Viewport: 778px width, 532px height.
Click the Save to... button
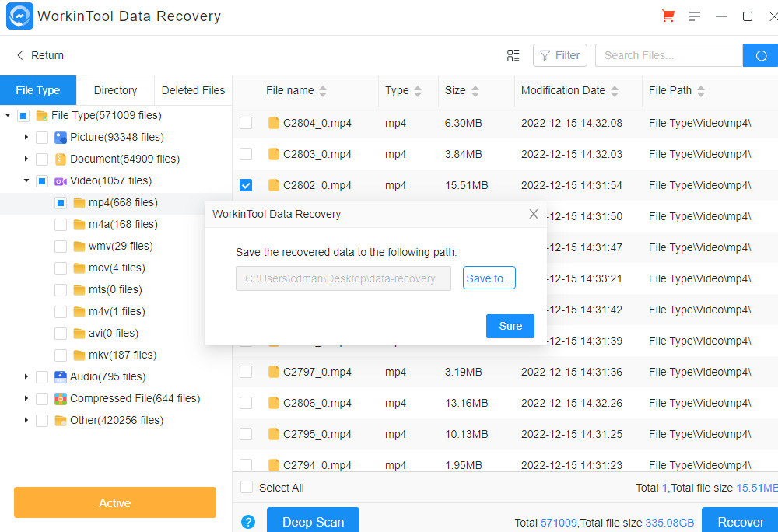point(489,278)
